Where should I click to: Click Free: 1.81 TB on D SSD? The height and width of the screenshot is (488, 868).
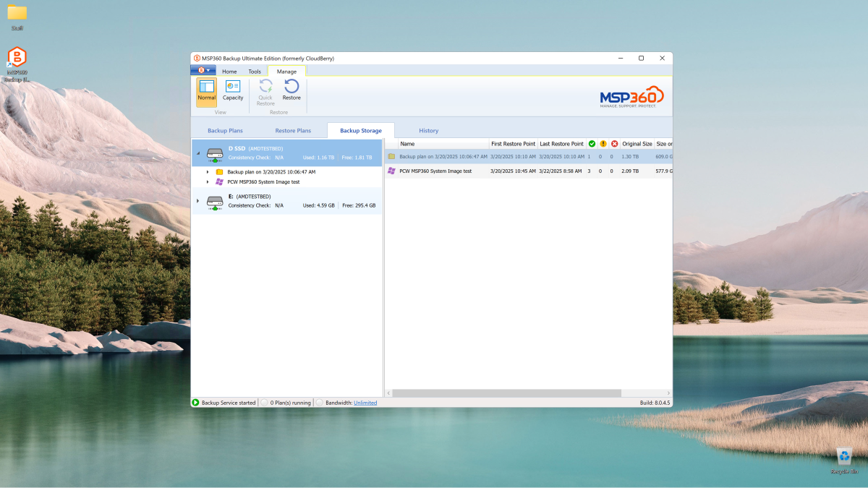click(358, 158)
